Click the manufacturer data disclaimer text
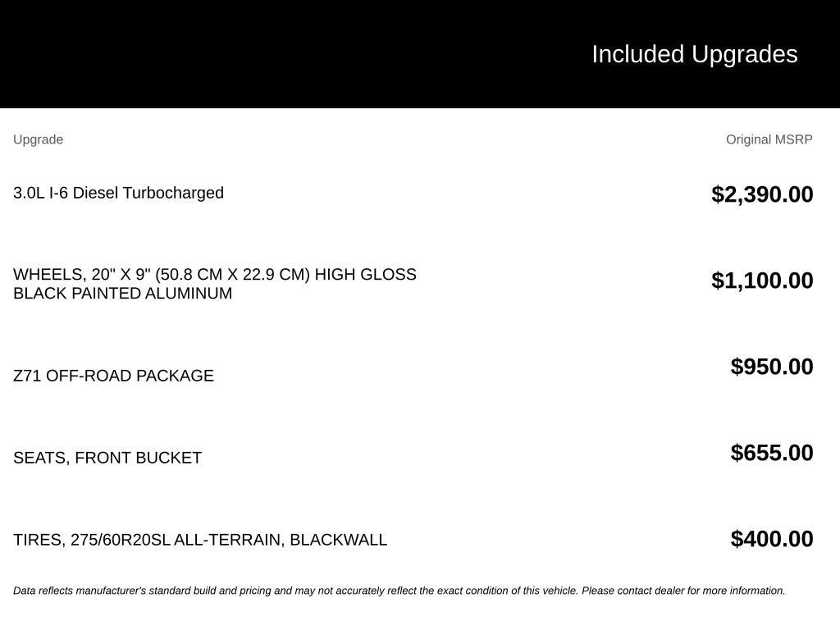The width and height of the screenshot is (840, 630). coord(399,591)
